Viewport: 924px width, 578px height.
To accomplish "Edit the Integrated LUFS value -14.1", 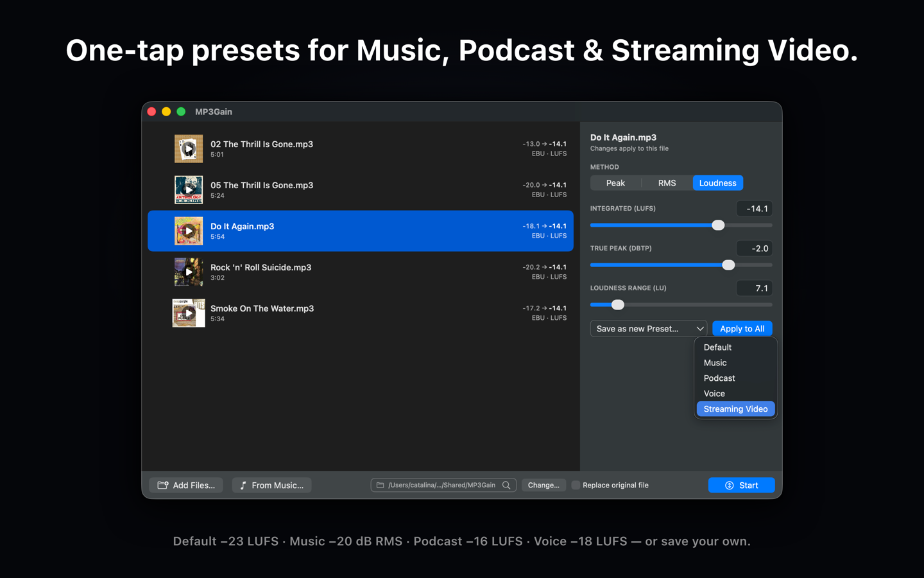I will coord(754,209).
